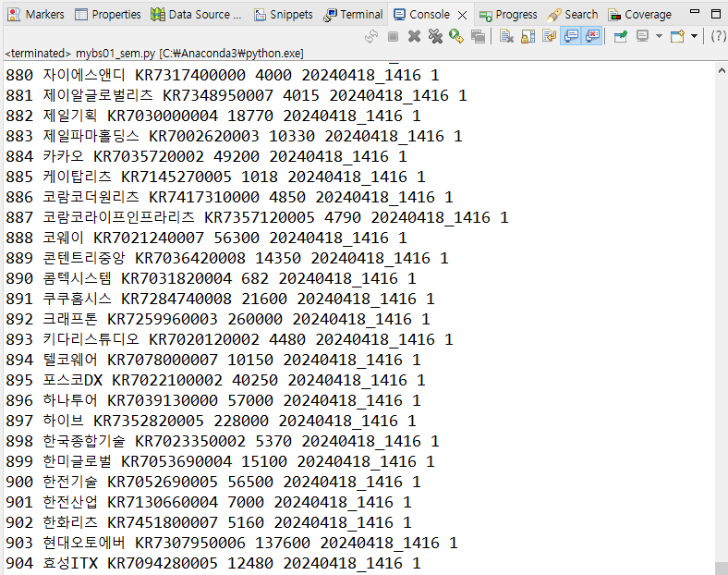Remove all terminated launches (double X)
The height and width of the screenshot is (575, 728).
[x=435, y=36]
